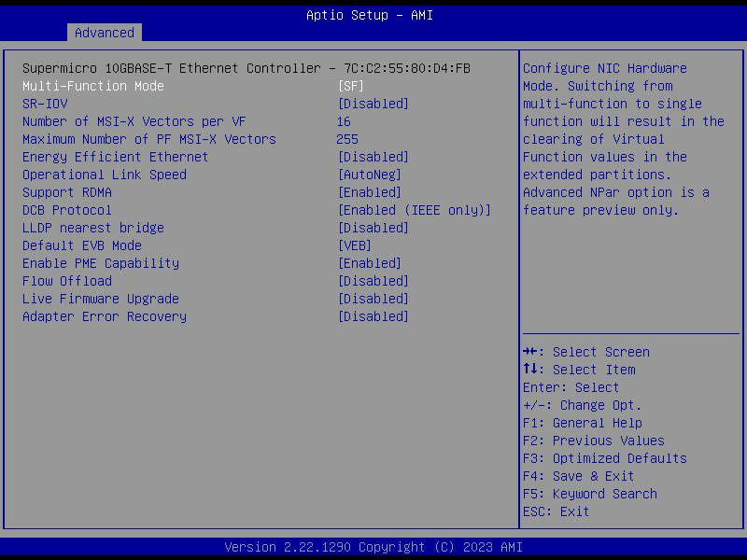Click the +/-: Change Opt. hint
Viewport: 747px width, 560px height.
click(x=582, y=405)
